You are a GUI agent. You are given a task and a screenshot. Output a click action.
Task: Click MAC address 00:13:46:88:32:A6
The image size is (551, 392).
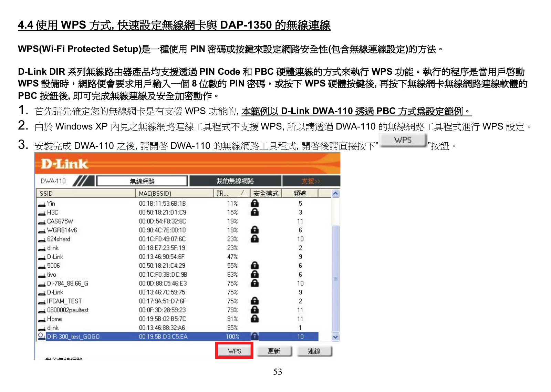(162, 328)
